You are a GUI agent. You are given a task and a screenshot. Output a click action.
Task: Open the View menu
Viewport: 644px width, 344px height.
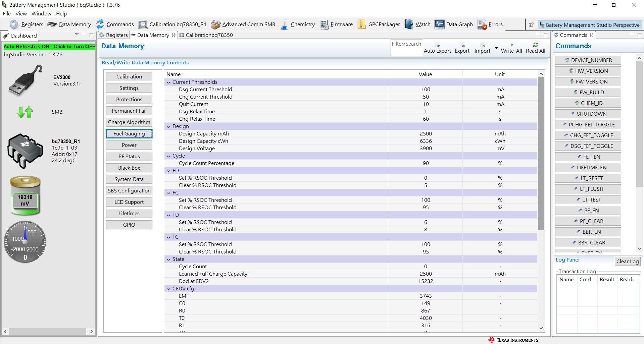tap(21, 14)
